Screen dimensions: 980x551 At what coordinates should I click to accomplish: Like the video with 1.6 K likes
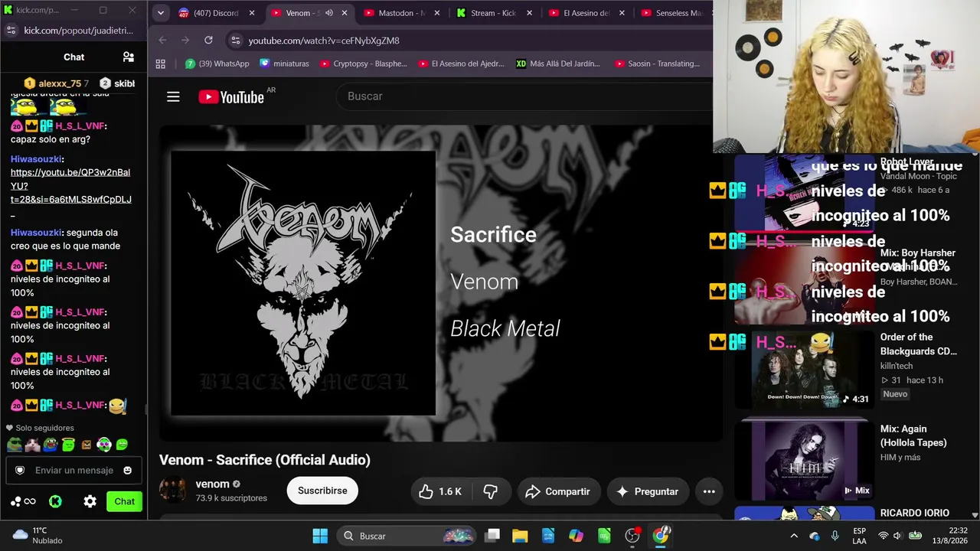[x=440, y=491]
